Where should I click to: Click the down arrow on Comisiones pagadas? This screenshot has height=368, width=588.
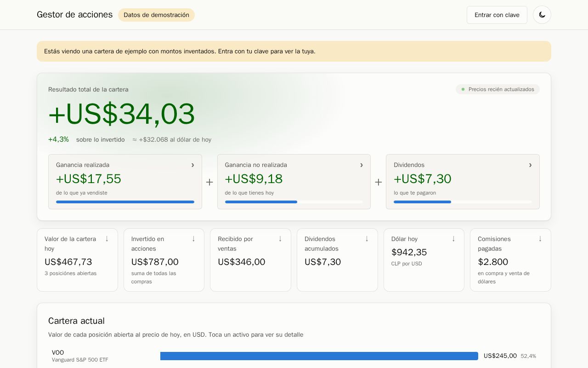coord(540,239)
